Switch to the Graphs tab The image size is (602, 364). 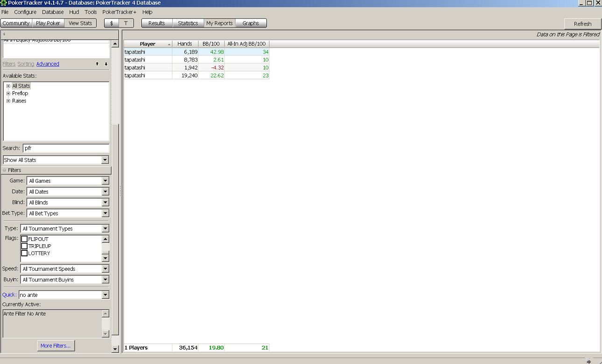251,23
